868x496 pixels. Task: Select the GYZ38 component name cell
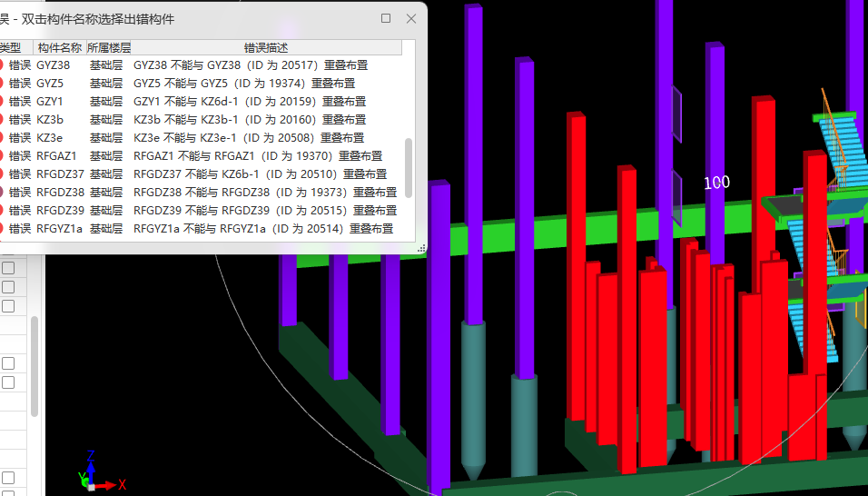coord(54,65)
